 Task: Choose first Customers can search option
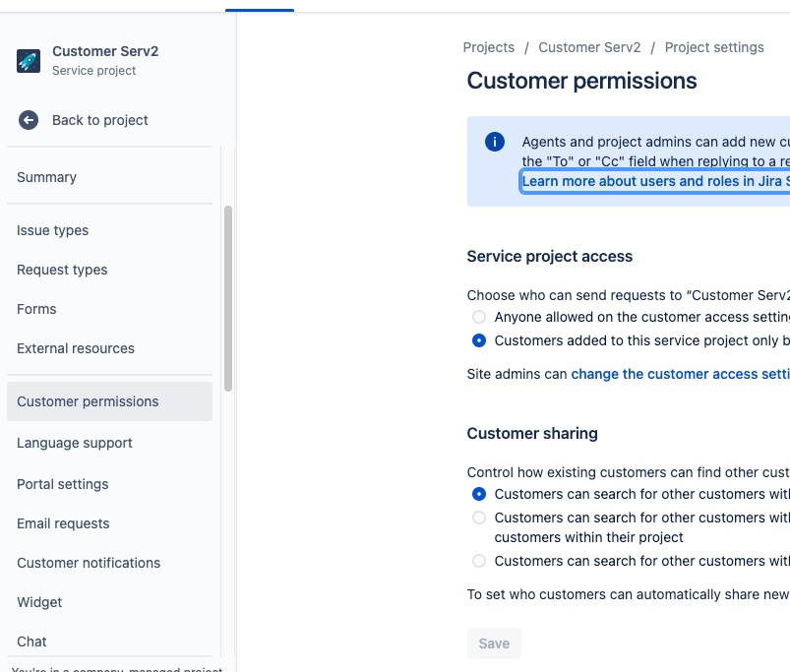pos(479,494)
